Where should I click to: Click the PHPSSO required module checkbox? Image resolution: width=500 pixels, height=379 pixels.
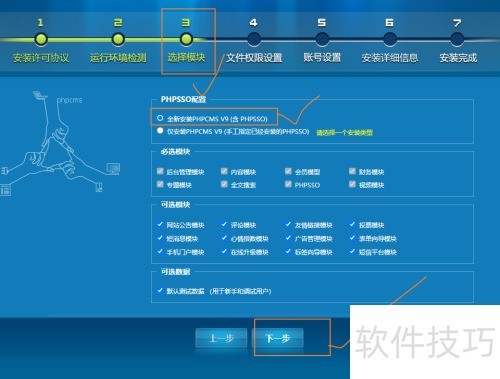[x=288, y=184]
